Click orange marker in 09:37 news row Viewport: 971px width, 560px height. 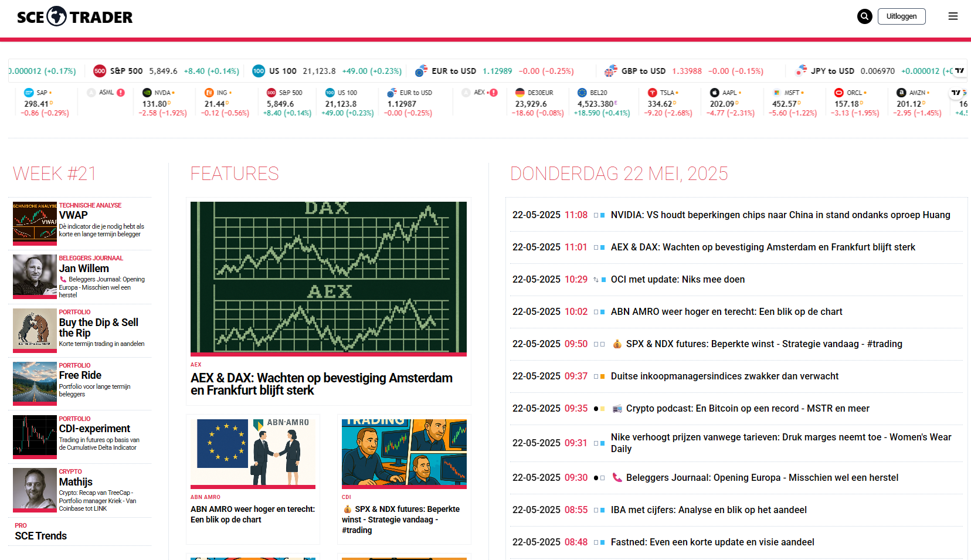pyautogui.click(x=603, y=376)
